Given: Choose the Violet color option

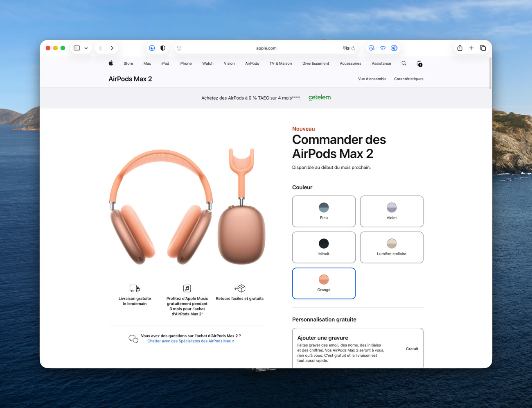Looking at the screenshot, I should tap(392, 211).
